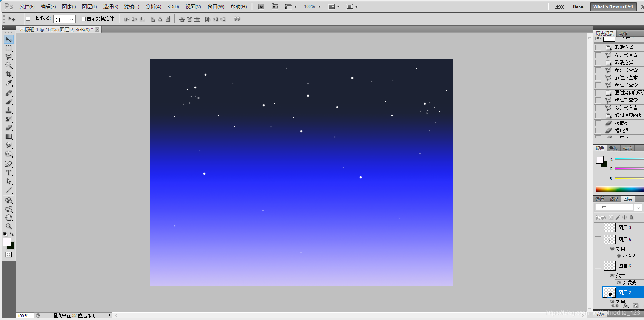Select the Move tool
Viewport: 644px width, 320px height.
9,39
